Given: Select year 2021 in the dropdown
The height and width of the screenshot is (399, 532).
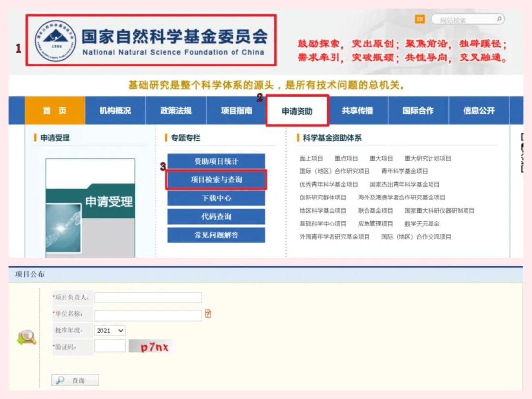Looking at the screenshot, I should coord(106,330).
